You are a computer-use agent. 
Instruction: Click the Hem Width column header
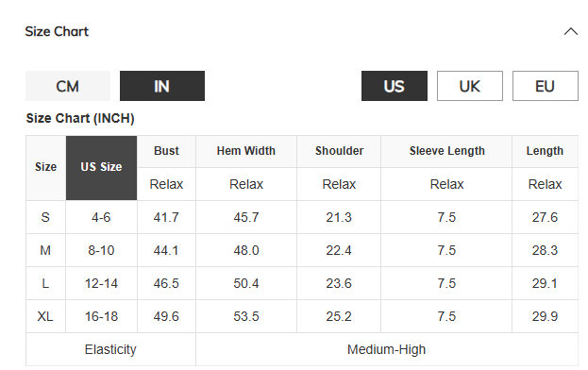pyautogui.click(x=246, y=151)
